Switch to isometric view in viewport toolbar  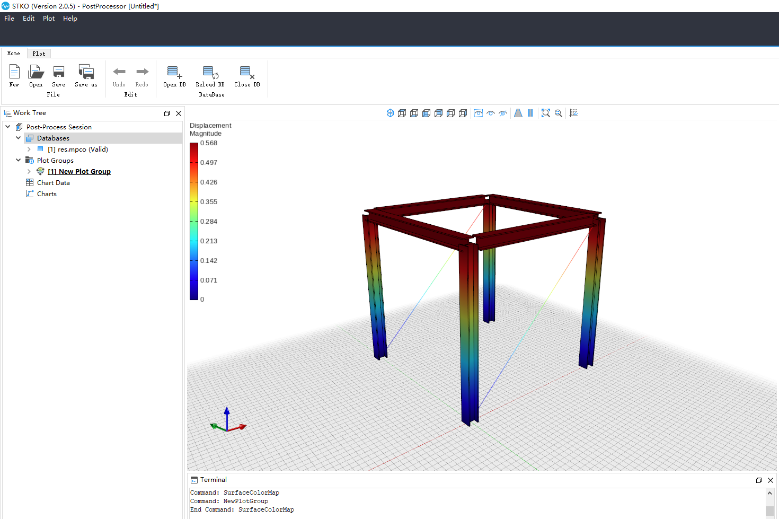click(390, 113)
